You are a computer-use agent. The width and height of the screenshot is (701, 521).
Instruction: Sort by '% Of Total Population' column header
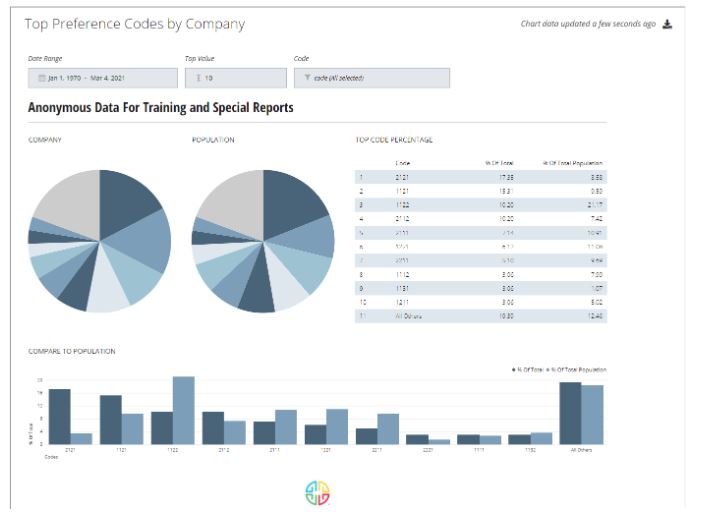(x=572, y=162)
